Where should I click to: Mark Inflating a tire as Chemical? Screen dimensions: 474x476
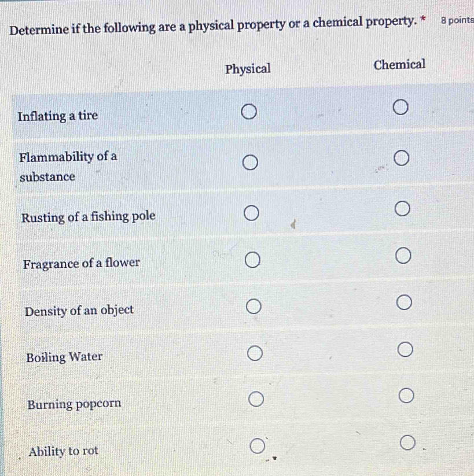tap(401, 108)
